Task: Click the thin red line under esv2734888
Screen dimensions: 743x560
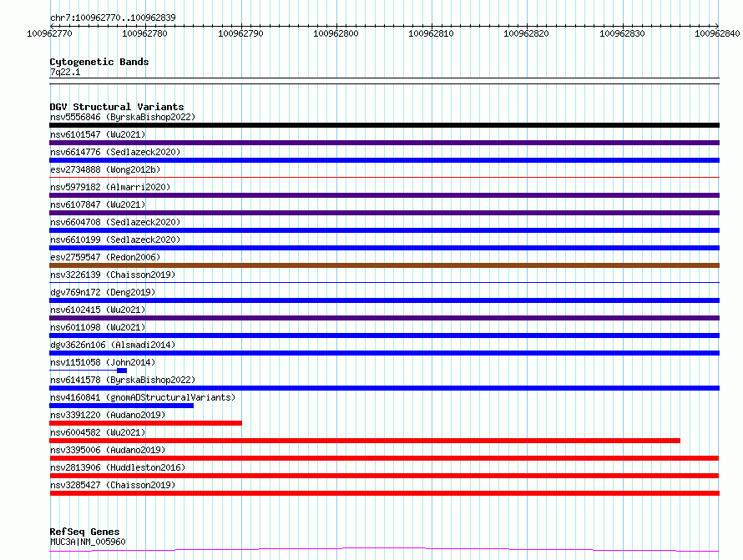Action: (384, 178)
